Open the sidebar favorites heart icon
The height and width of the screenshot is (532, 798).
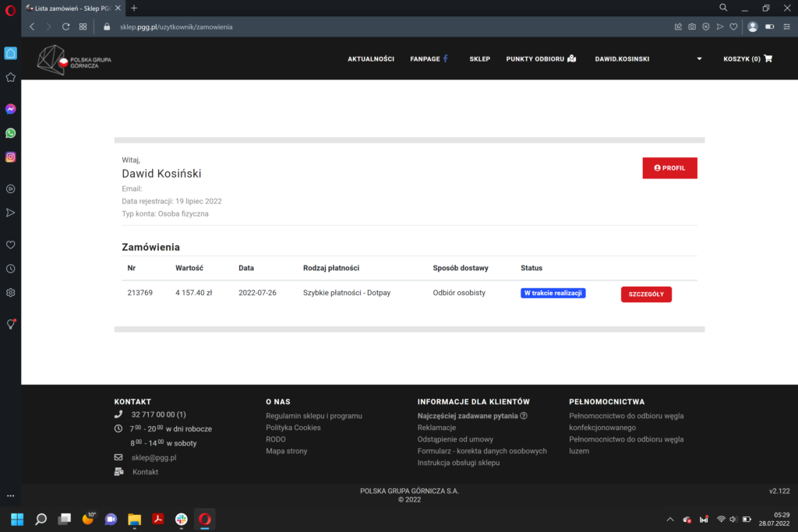[x=10, y=245]
